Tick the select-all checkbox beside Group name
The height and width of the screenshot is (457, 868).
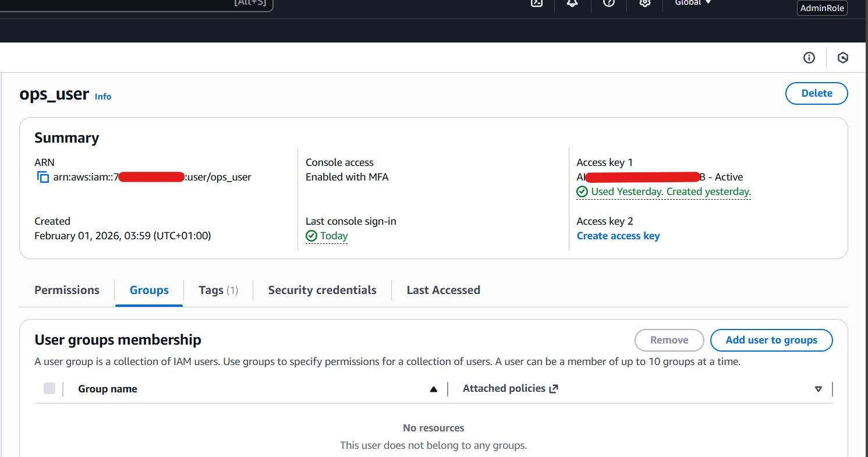(x=49, y=388)
